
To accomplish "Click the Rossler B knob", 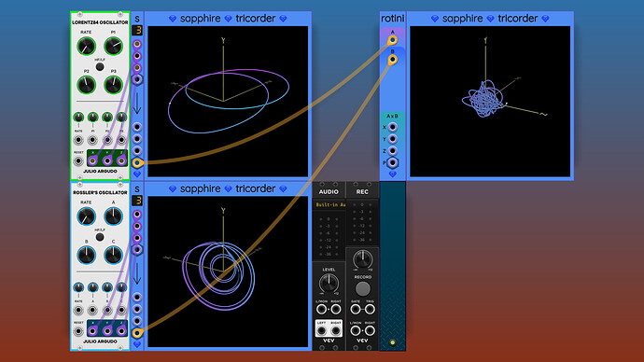I will [86, 256].
